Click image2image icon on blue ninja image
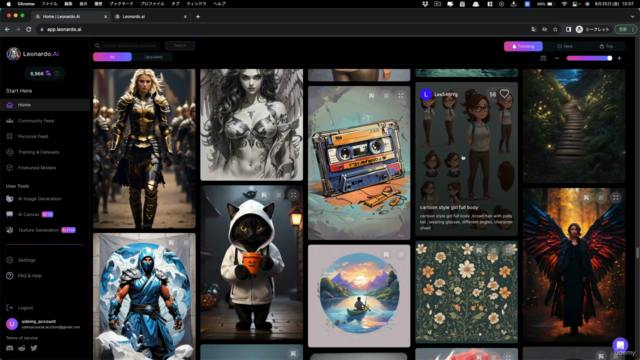Viewport: 640px width, 360px height. 171,243
